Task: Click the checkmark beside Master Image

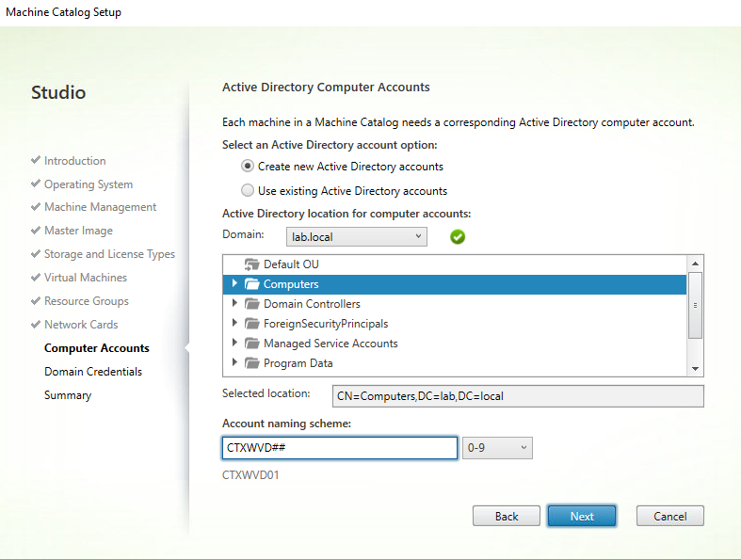Action: pyautogui.click(x=36, y=231)
